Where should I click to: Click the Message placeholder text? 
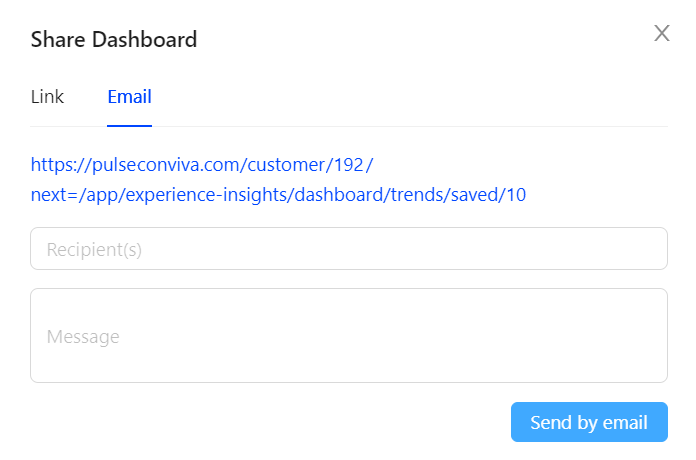(83, 337)
